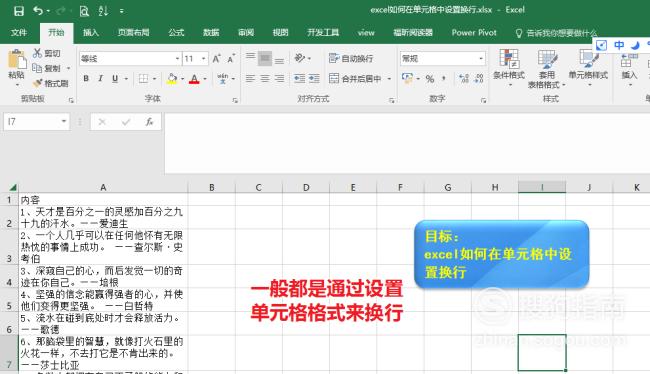Toggle underline formatting
Screen dimensions: 650x374
click(115, 78)
